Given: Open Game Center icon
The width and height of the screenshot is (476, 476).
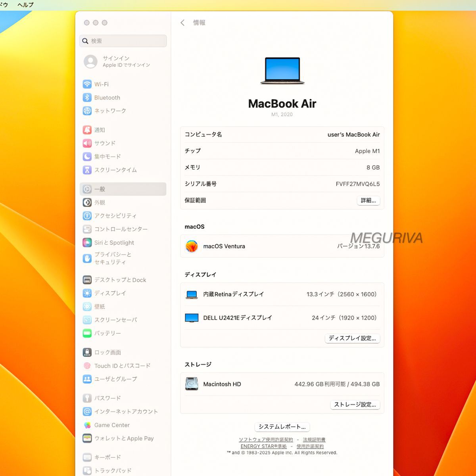Looking at the screenshot, I should (x=87, y=425).
